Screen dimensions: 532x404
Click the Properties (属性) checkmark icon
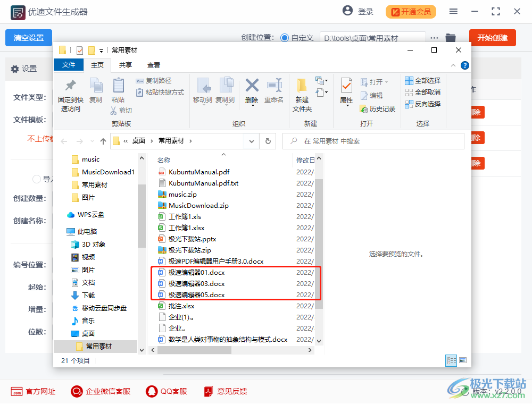point(346,85)
